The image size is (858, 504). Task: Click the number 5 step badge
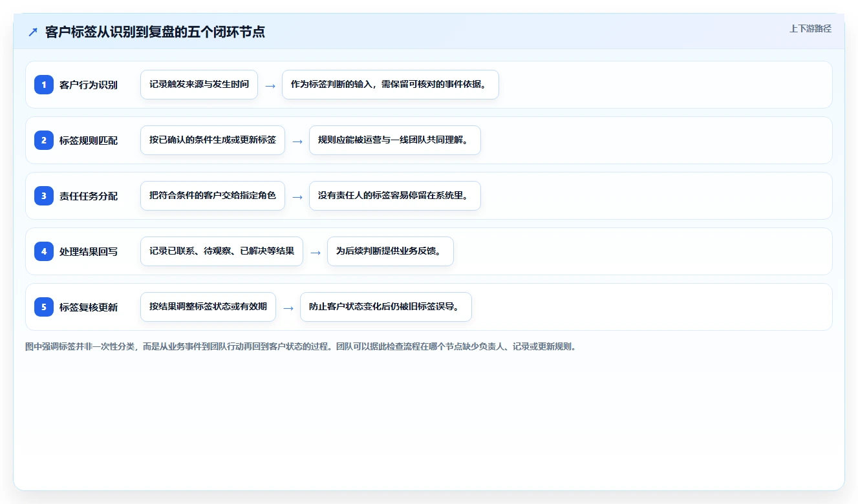coord(44,307)
